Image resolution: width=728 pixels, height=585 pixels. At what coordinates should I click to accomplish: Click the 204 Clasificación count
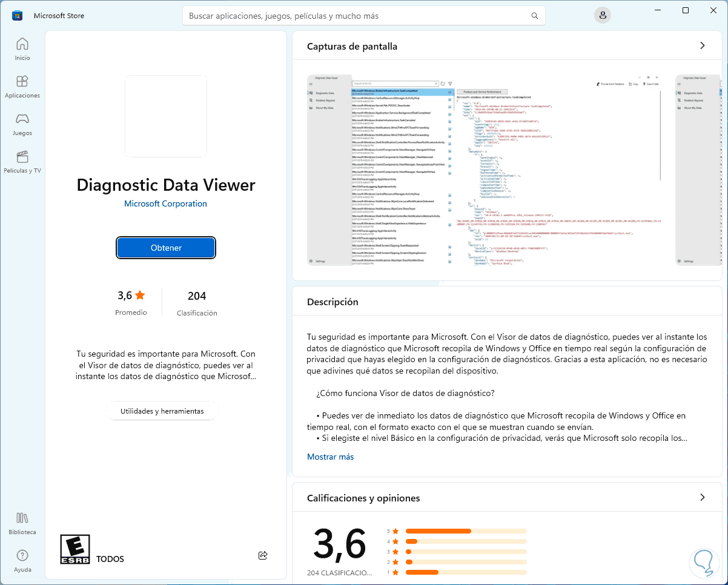click(197, 303)
